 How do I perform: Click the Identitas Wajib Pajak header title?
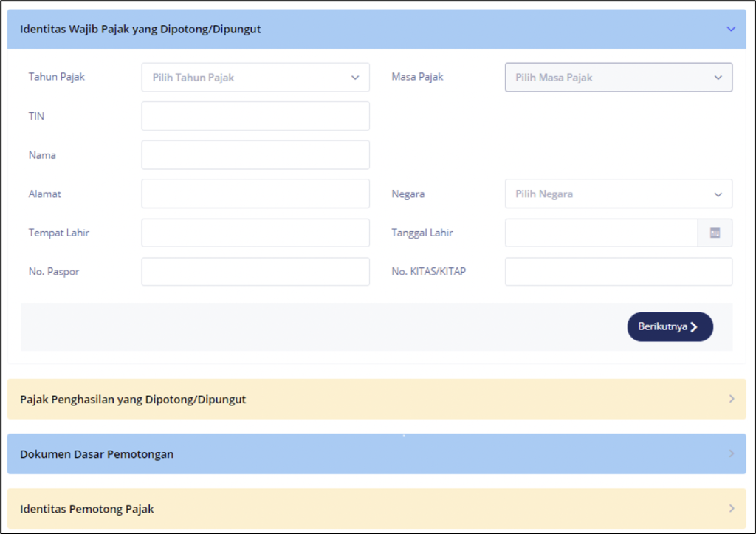(140, 30)
